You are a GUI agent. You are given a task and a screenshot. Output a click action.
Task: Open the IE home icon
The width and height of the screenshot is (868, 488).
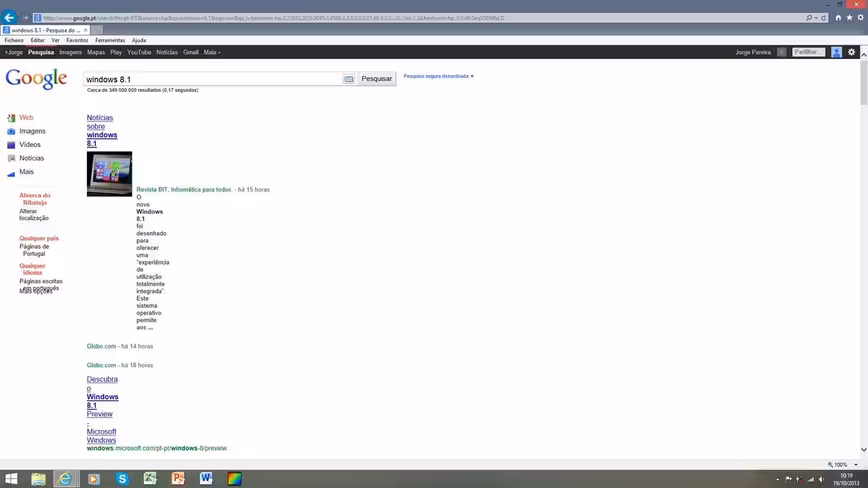pos(838,18)
